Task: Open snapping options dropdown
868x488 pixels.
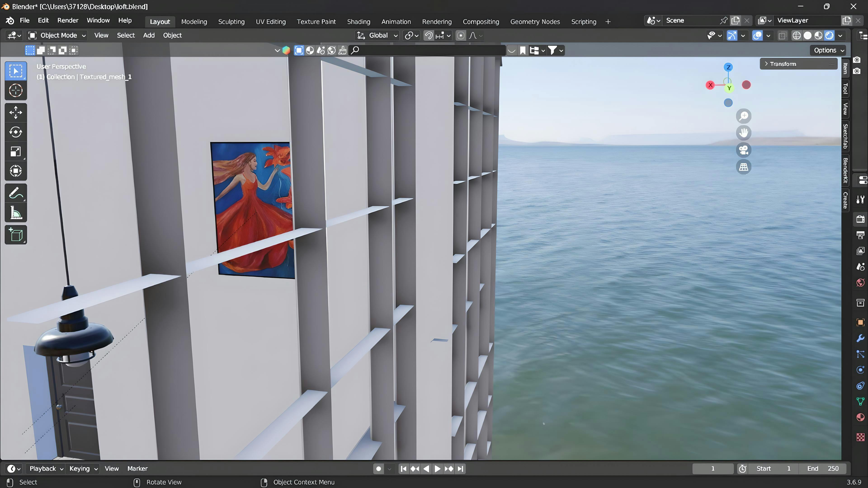Action: (443, 35)
